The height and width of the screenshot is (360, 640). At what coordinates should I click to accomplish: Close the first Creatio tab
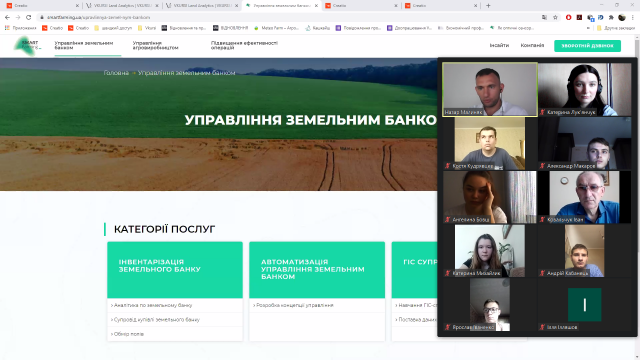pyautogui.click(x=77, y=6)
